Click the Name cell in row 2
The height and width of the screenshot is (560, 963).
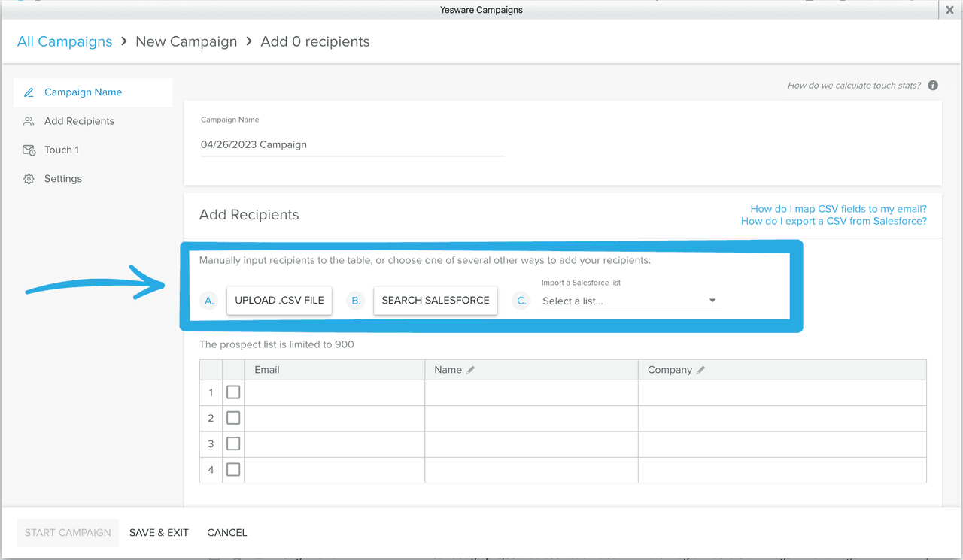[x=531, y=418]
